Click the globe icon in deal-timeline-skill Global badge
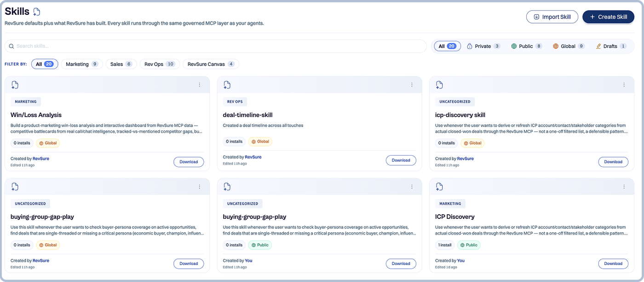This screenshot has height=282, width=644. pyautogui.click(x=253, y=141)
